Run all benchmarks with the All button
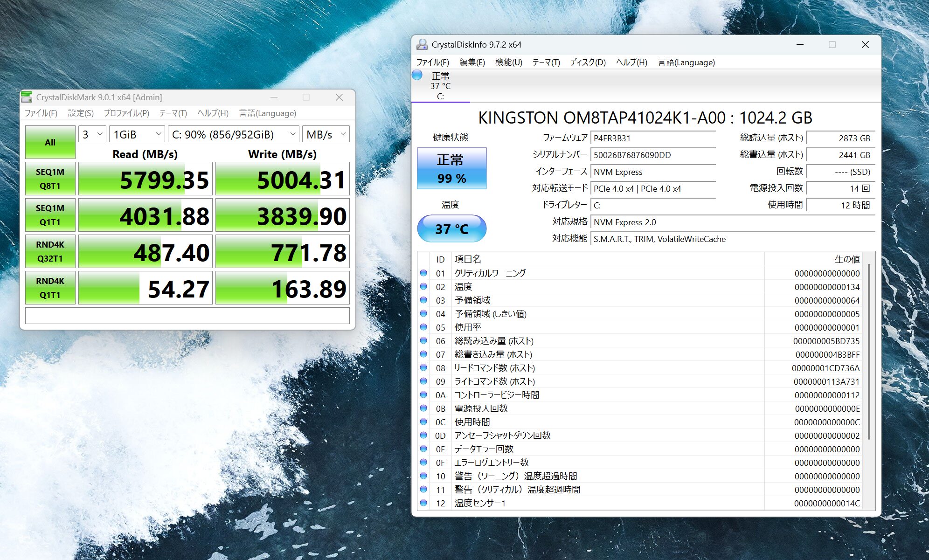 [x=50, y=142]
